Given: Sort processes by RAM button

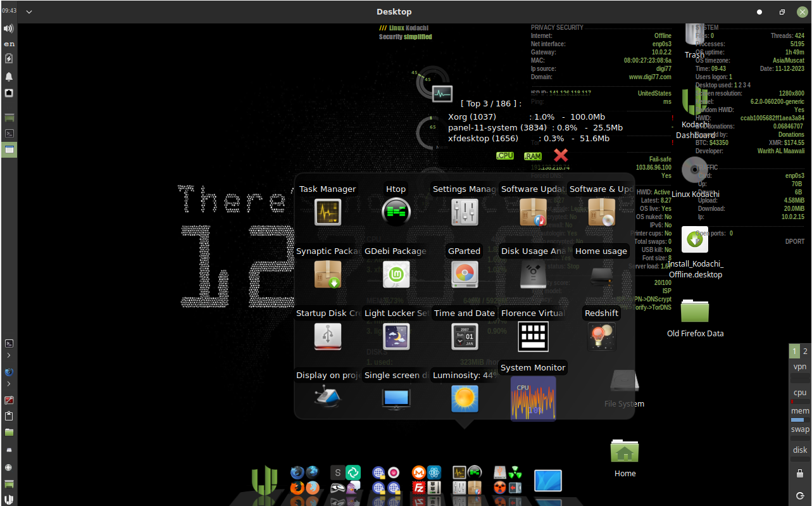Looking at the screenshot, I should pos(533,156).
